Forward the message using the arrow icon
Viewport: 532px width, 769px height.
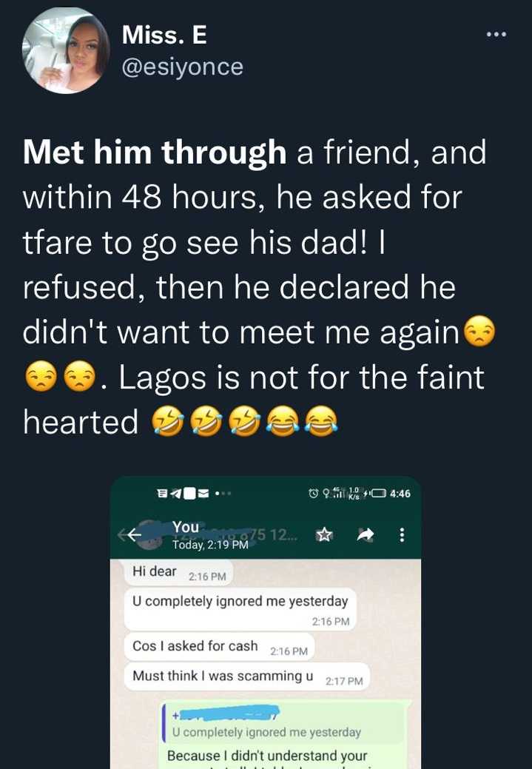(365, 534)
